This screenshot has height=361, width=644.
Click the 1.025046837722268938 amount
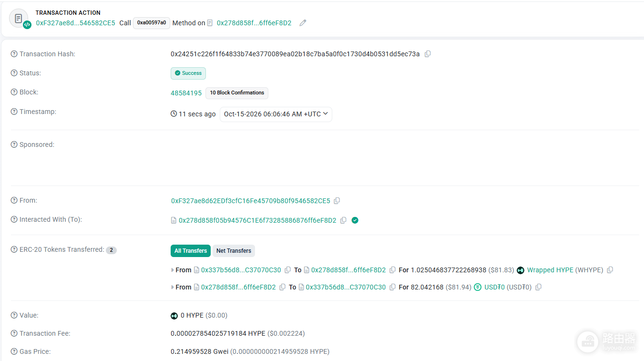449,270
